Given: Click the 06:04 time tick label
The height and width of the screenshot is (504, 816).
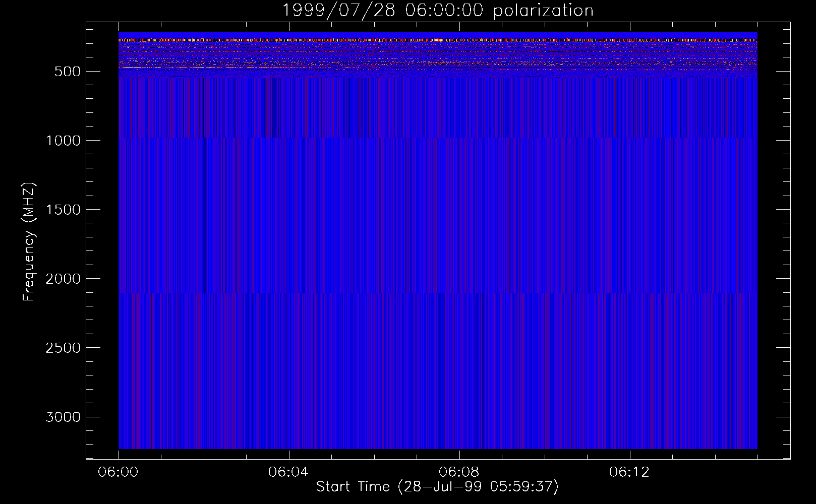Looking at the screenshot, I should click(288, 472).
